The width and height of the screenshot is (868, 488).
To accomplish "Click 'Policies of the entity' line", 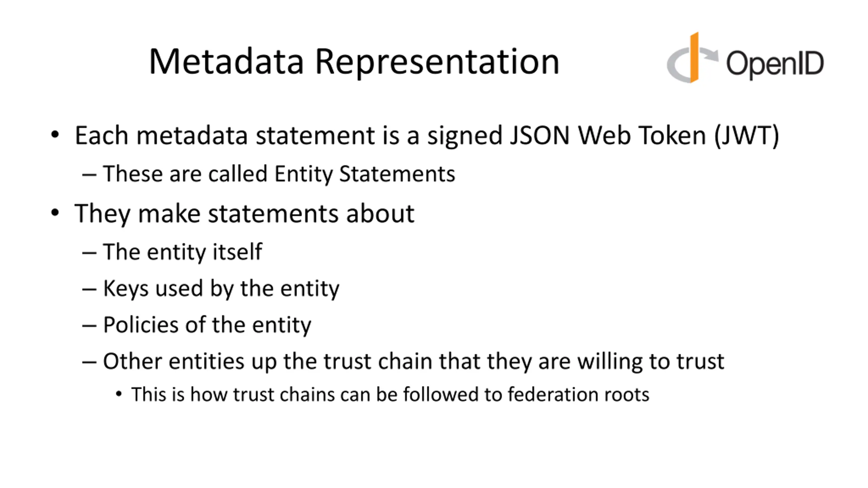I will pos(207,325).
